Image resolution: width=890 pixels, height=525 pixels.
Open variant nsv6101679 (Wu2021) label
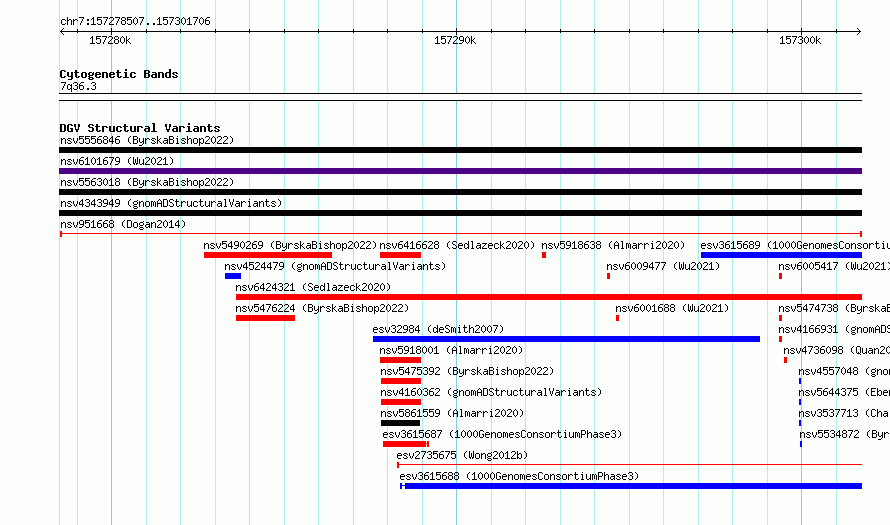point(117,161)
